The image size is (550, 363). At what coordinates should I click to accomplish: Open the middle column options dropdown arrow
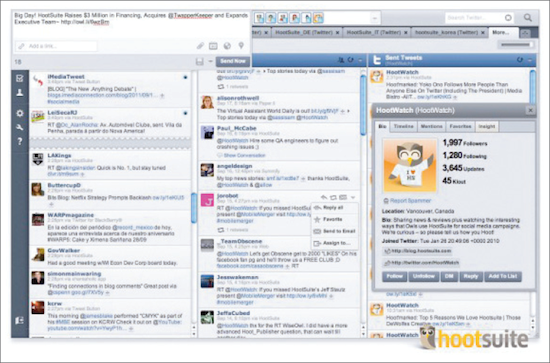click(360, 60)
